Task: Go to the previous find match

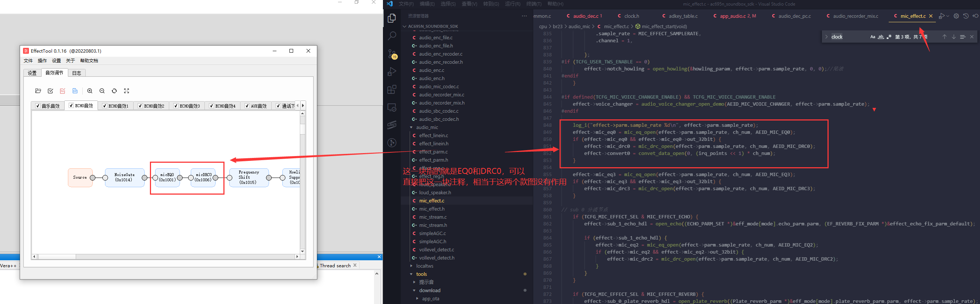Action: pos(944,37)
